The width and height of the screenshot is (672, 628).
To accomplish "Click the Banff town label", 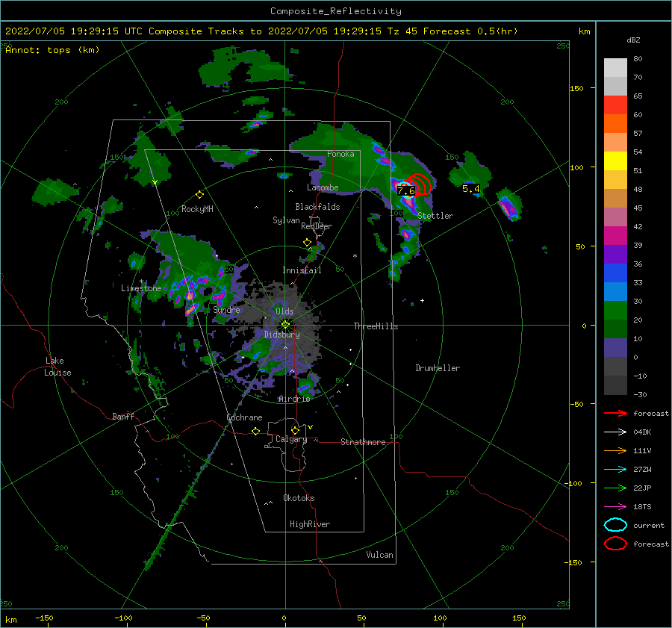I will [123, 416].
